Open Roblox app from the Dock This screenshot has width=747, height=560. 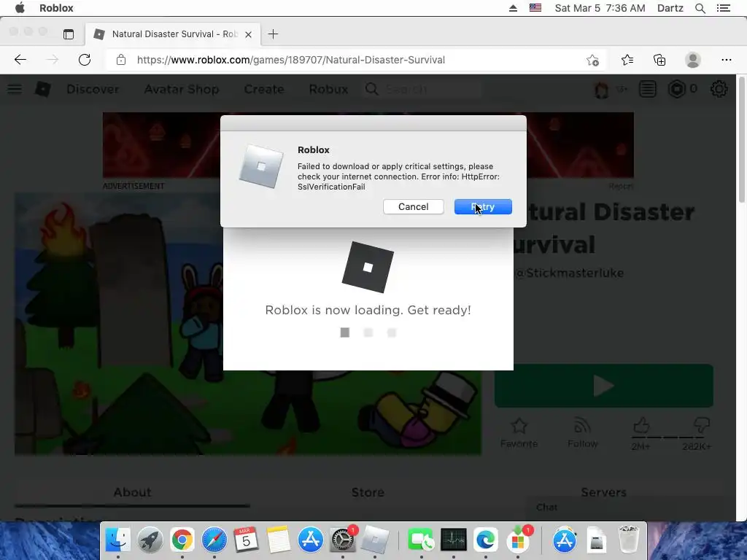[x=374, y=540]
